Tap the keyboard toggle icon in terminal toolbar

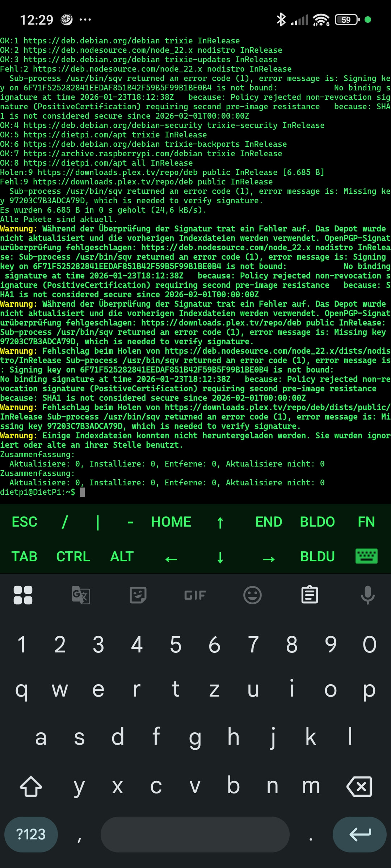pos(366,556)
